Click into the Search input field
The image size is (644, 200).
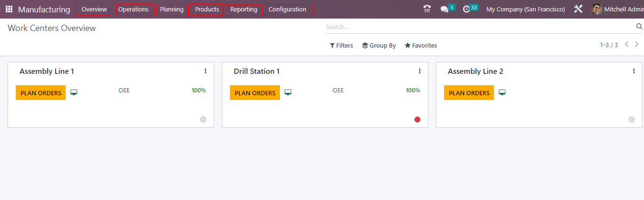[x=478, y=27]
